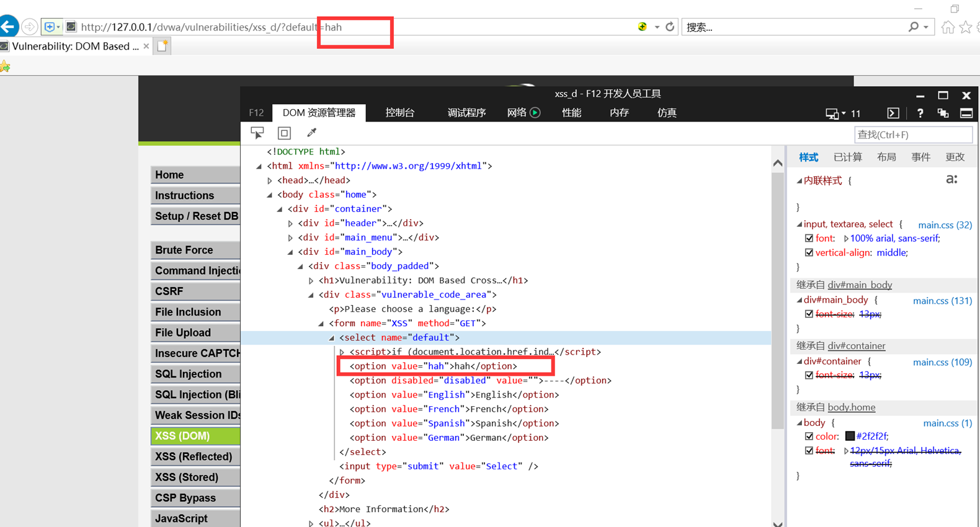Click the browser back arrow button
Viewport: 980px width, 527px height.
[8, 27]
